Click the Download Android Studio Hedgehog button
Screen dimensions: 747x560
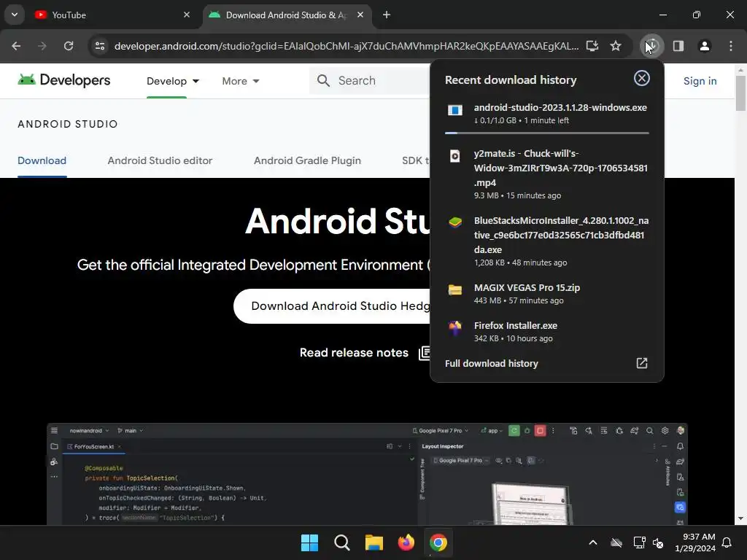point(332,306)
